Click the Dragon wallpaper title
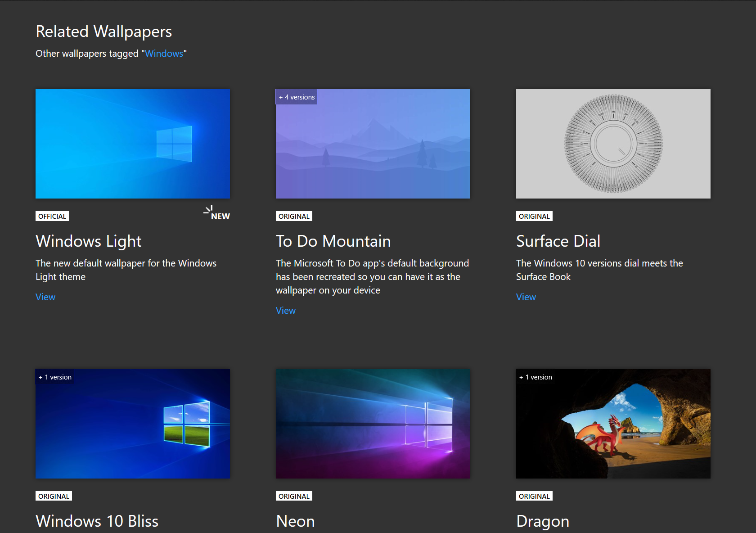 [x=543, y=521]
